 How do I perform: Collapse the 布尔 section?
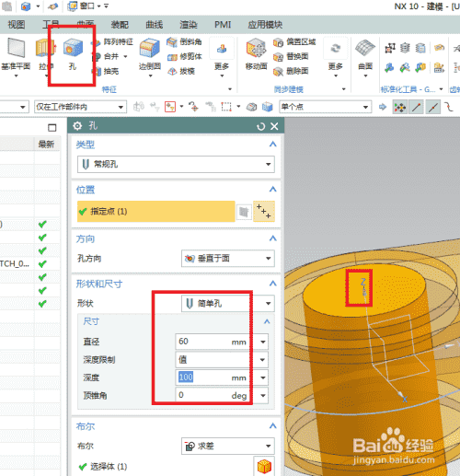[272, 426]
